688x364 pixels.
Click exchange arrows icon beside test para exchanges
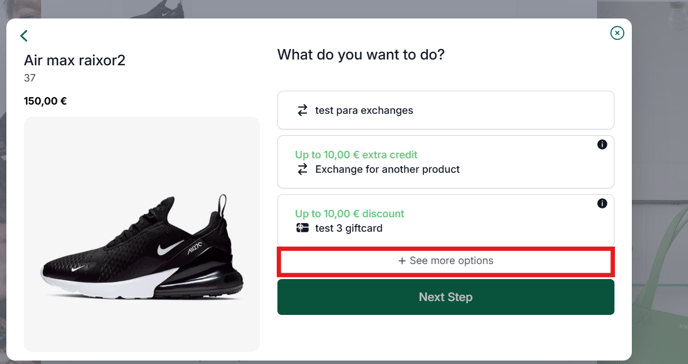(302, 111)
